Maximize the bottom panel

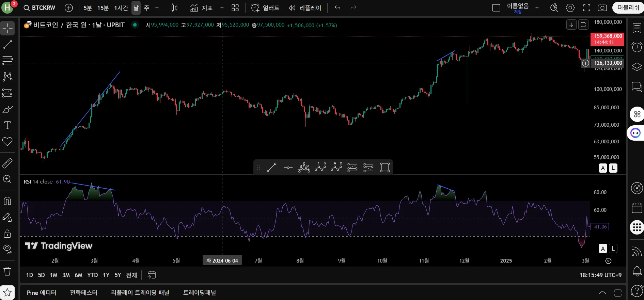coord(618,293)
